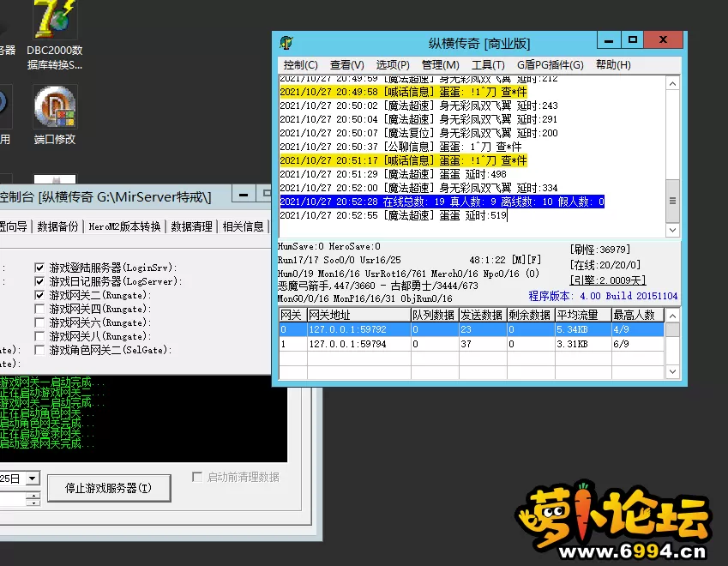This screenshot has height=566, width=728.
Task: Click the gateway table scroll down arrow
Action: (x=673, y=371)
